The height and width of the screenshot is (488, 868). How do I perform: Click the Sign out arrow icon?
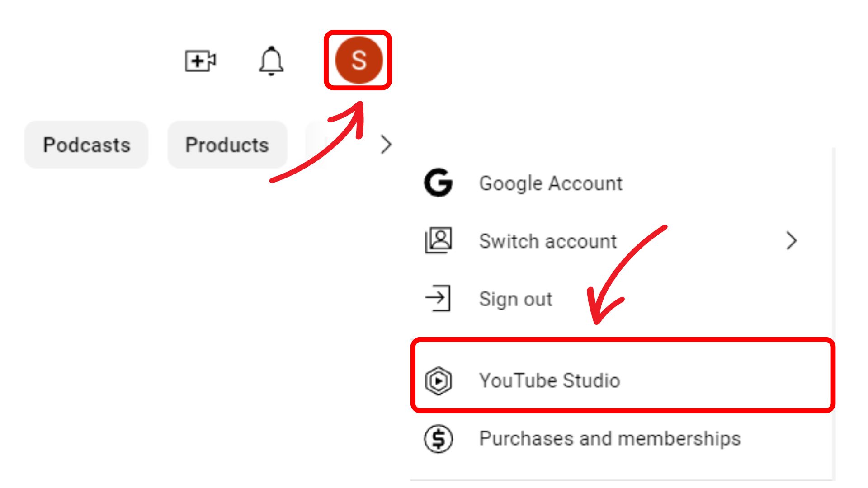[438, 298]
